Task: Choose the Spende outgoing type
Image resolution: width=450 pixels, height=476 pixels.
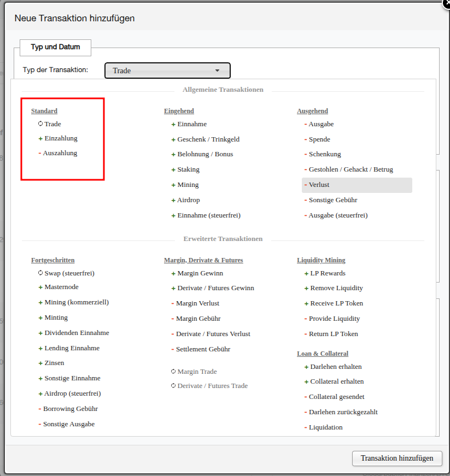Action: [319, 139]
